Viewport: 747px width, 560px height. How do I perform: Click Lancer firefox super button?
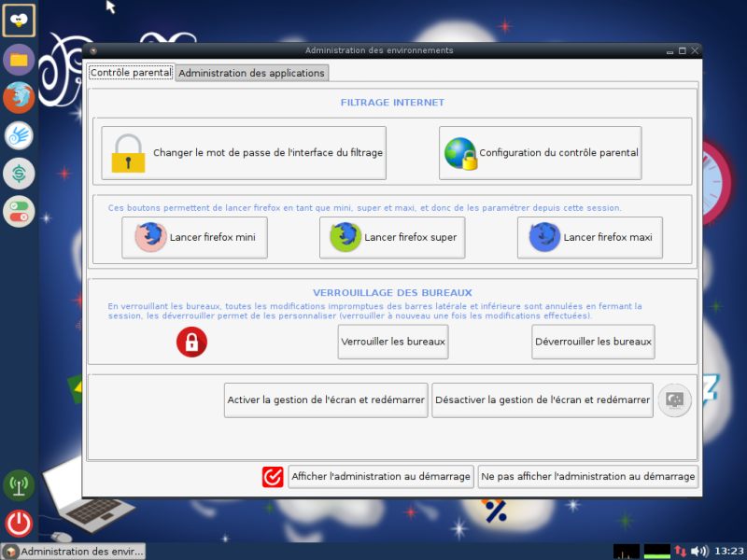[x=392, y=238]
